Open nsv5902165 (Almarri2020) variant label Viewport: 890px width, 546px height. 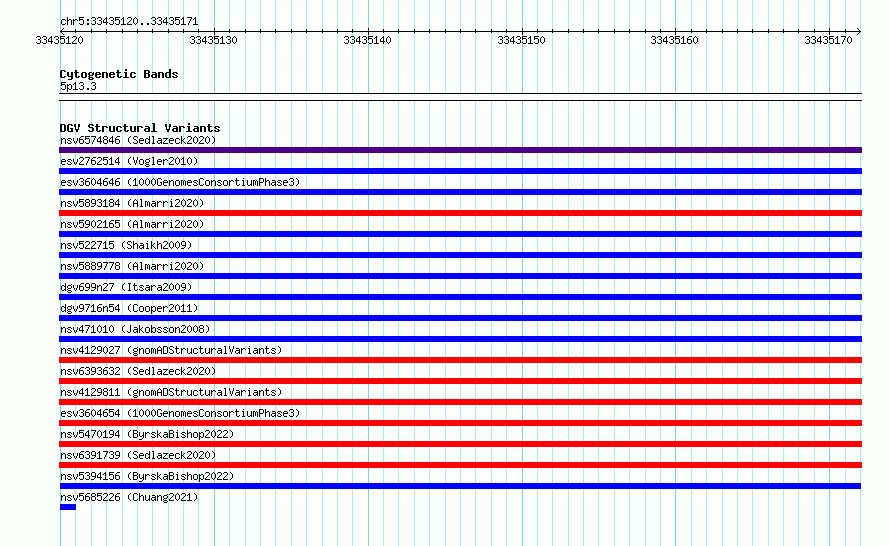[132, 224]
